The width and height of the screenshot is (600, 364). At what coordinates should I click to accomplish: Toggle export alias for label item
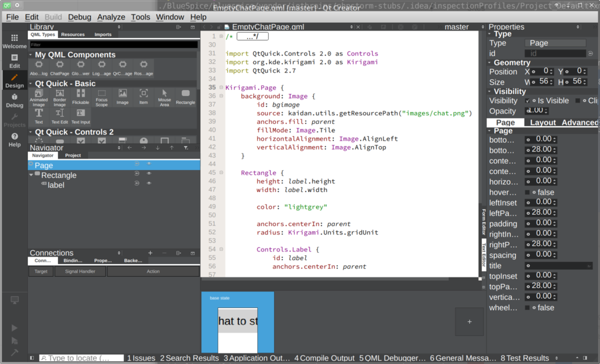click(x=137, y=183)
